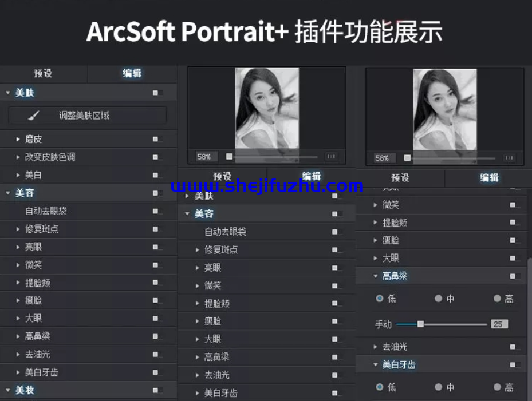The width and height of the screenshot is (532, 401).
Task: Collapse 美白牙齿 in right panel
Action: [x=375, y=365]
